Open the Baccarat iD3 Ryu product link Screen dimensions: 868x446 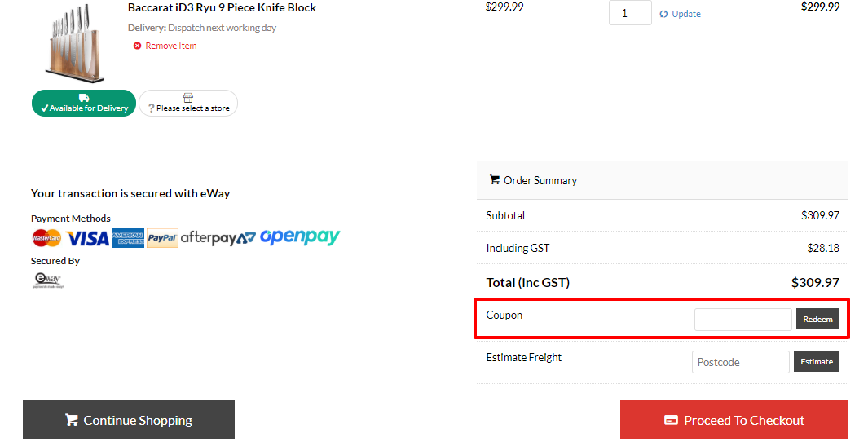coord(222,7)
